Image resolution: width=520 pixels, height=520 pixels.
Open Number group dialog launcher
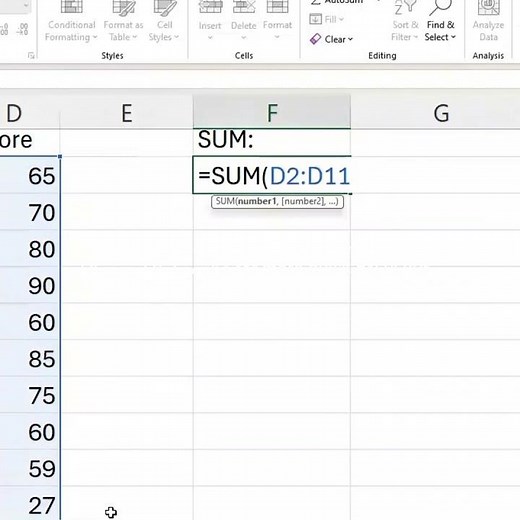pos(31,56)
